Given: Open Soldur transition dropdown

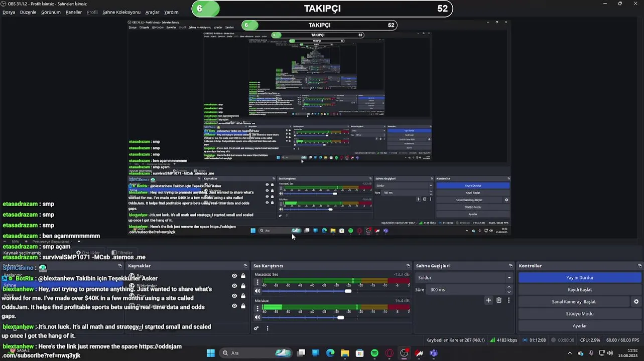Looking at the screenshot, I should 464,278.
